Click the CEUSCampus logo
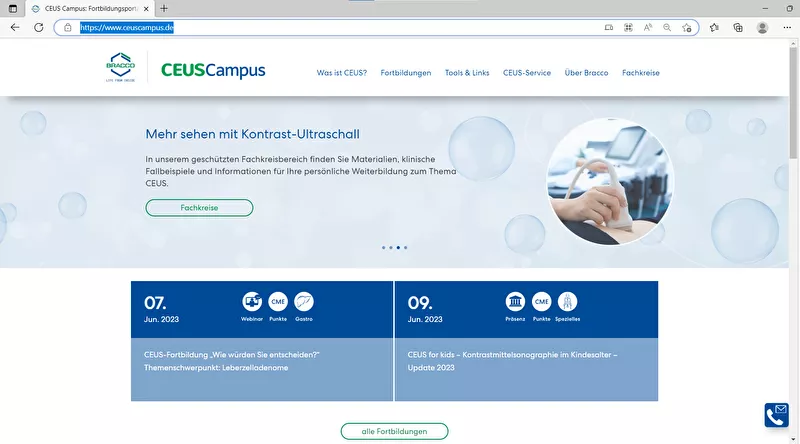The image size is (800, 444). pos(213,70)
